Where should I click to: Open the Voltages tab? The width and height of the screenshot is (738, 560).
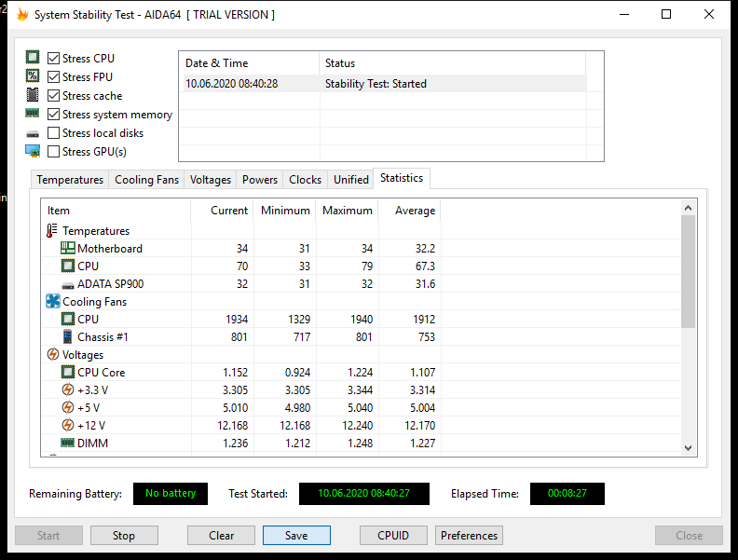click(211, 180)
